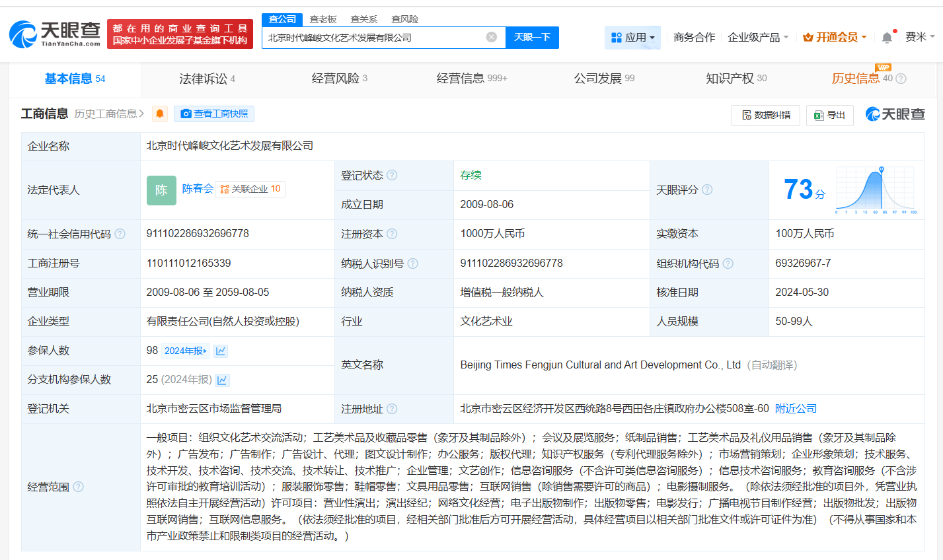Select the 基本信息 tab
This screenshot has height=560, width=943.
(x=75, y=79)
